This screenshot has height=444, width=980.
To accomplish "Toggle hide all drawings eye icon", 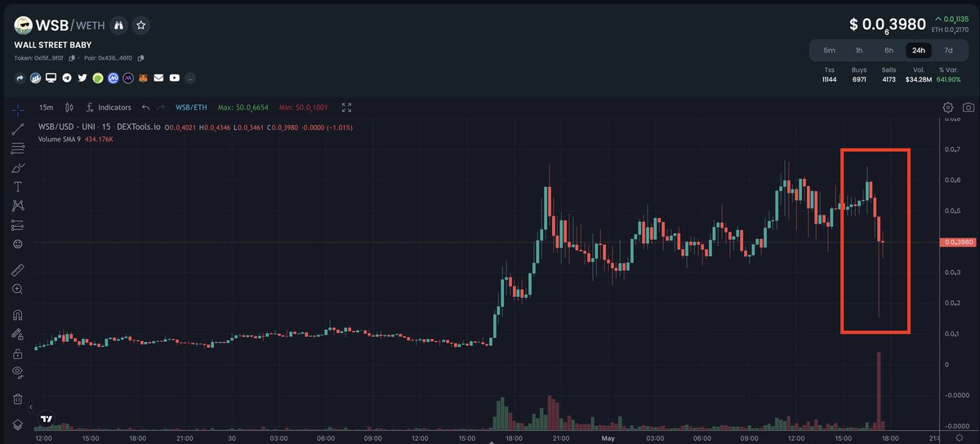I will click(17, 372).
